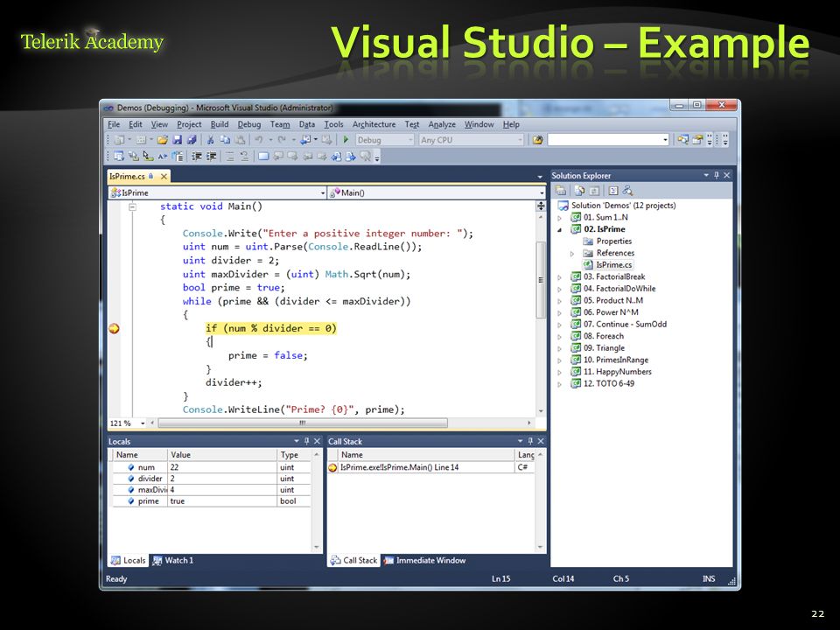Click the horizontal scrollbar of code editor

click(303, 423)
